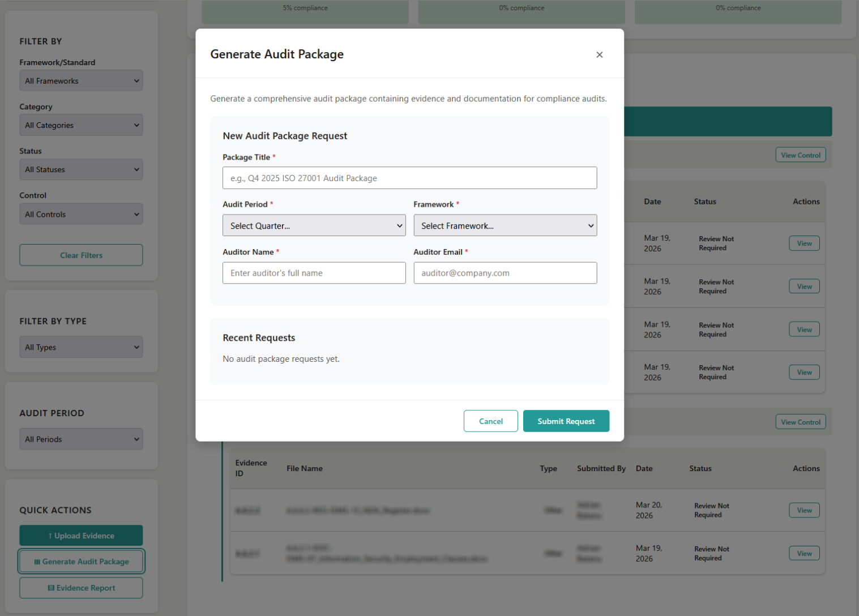Click the 'Submitted By' column header
Image resolution: width=859 pixels, height=616 pixels.
coord(601,468)
